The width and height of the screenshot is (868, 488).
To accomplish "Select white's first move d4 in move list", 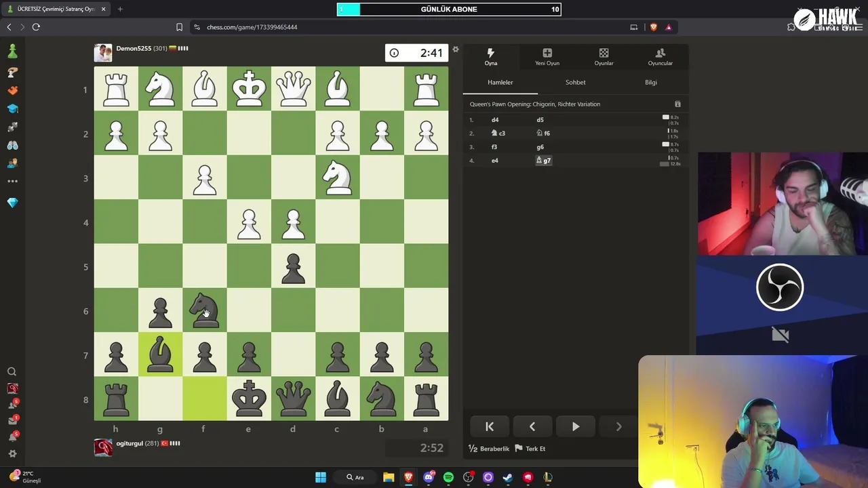I will [495, 120].
